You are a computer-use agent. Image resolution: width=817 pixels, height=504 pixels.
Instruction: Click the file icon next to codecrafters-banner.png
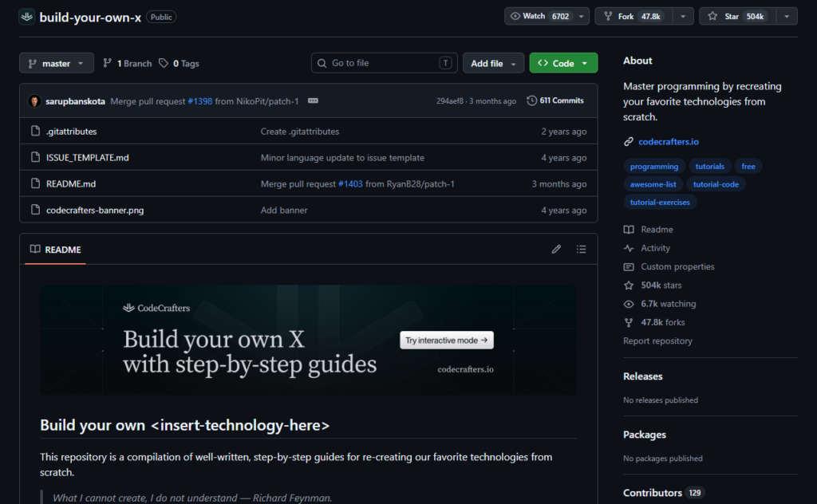coord(35,209)
